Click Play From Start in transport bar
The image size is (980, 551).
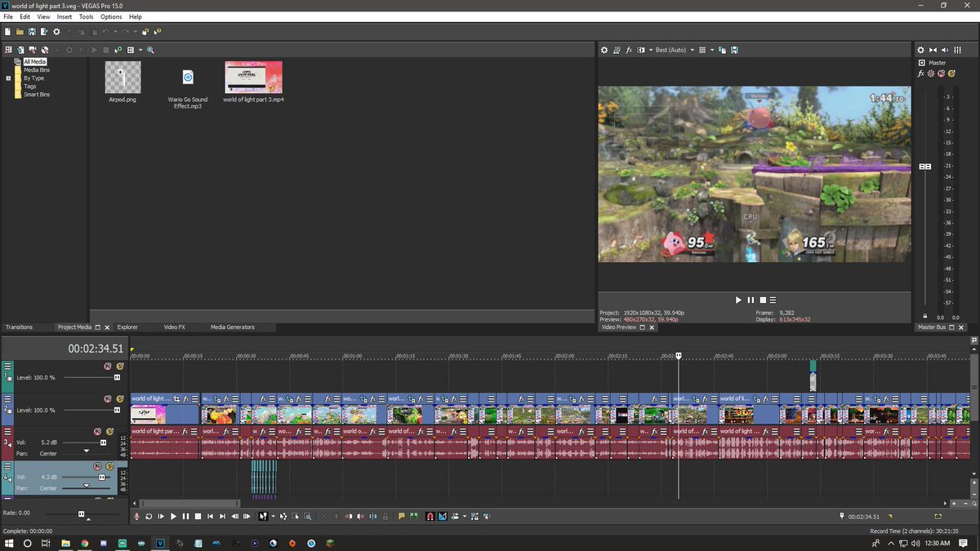pos(161,516)
